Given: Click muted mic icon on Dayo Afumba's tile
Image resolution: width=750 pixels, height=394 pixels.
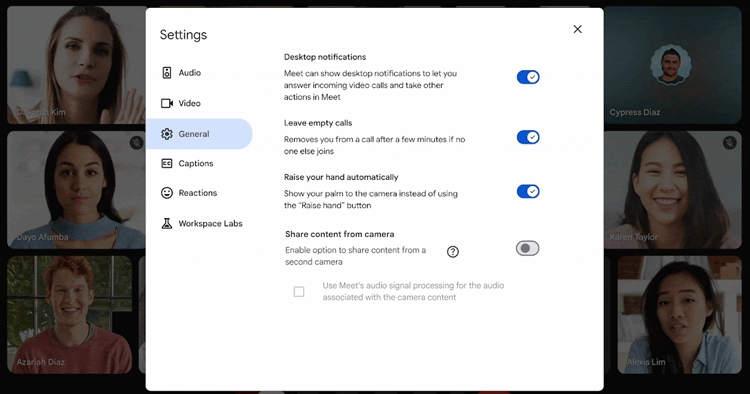Looking at the screenshot, I should click(137, 142).
